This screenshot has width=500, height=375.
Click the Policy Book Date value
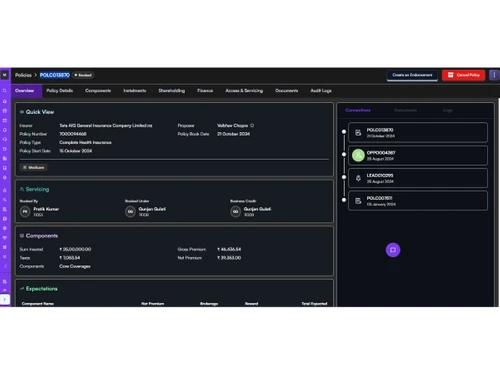point(233,134)
